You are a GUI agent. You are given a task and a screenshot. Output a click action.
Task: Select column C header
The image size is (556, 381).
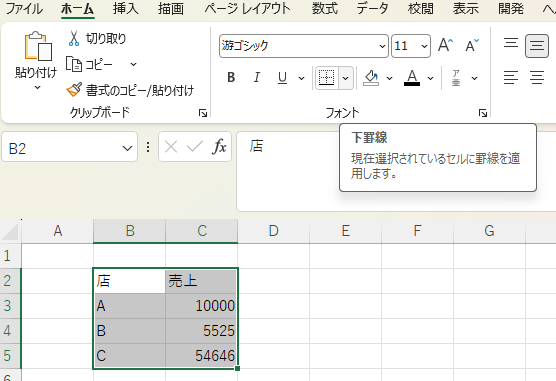coord(202,231)
